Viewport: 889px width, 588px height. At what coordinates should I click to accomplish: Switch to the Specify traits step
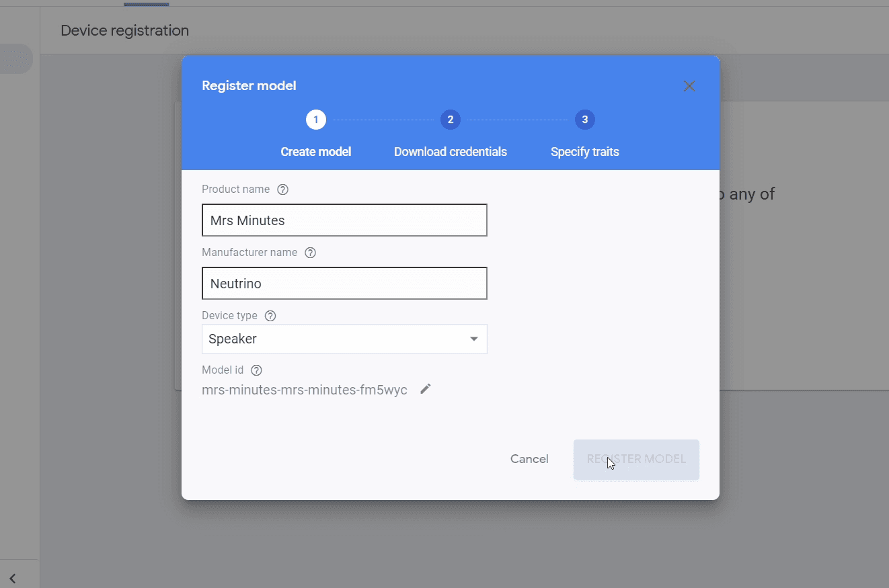coord(584,151)
